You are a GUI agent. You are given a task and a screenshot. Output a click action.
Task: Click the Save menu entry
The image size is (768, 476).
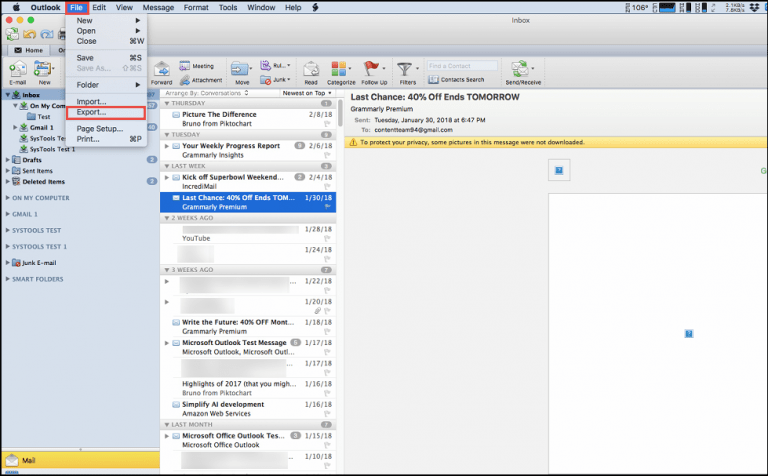pyautogui.click(x=106, y=58)
